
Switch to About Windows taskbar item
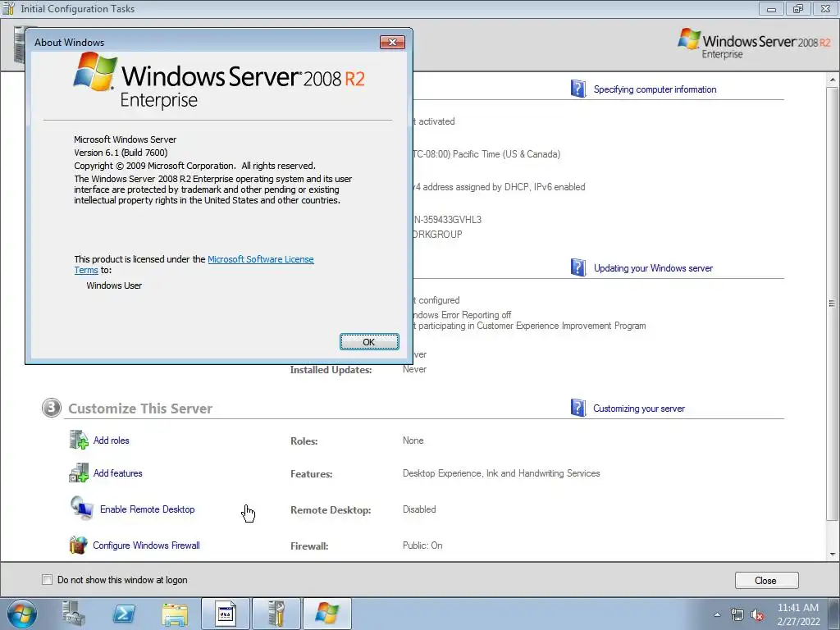327,614
